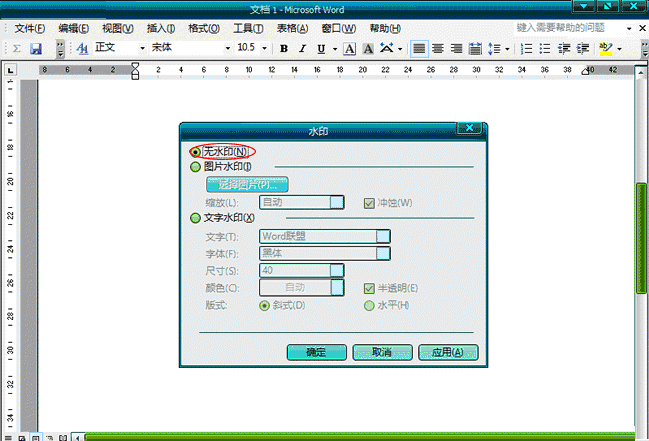
Task: Click the Center alignment icon
Action: pos(438,48)
